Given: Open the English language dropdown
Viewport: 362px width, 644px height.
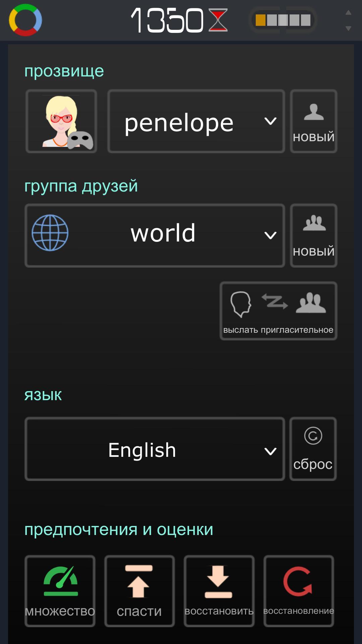Looking at the screenshot, I should 155,449.
